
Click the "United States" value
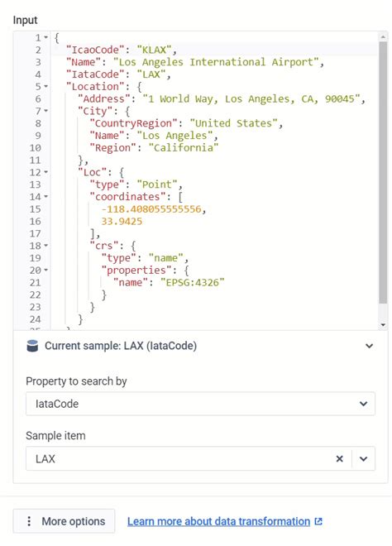point(233,123)
